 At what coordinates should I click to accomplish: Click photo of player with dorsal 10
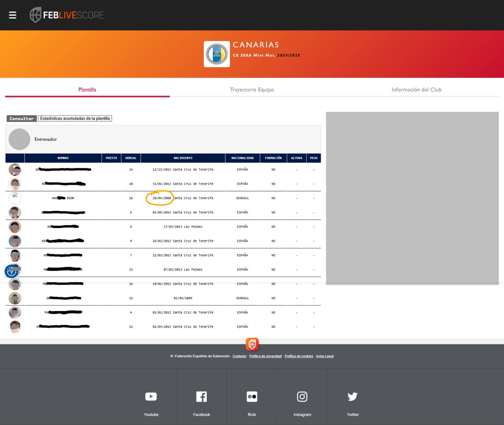tap(15, 184)
